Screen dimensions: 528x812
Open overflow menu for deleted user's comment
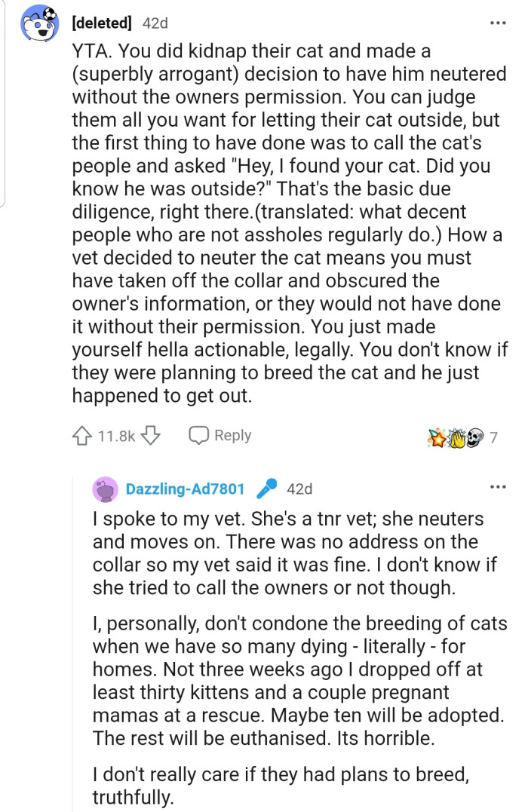pyautogui.click(x=498, y=23)
